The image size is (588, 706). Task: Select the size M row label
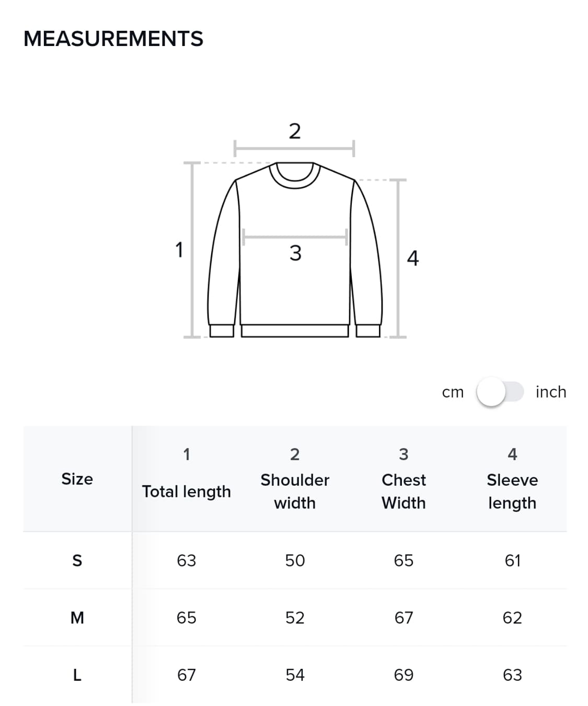point(77,618)
